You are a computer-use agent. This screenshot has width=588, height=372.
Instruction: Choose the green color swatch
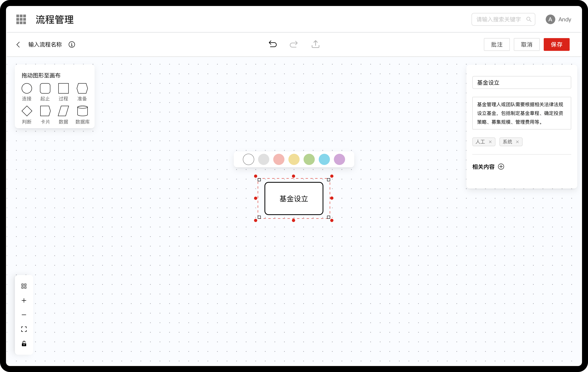309,160
